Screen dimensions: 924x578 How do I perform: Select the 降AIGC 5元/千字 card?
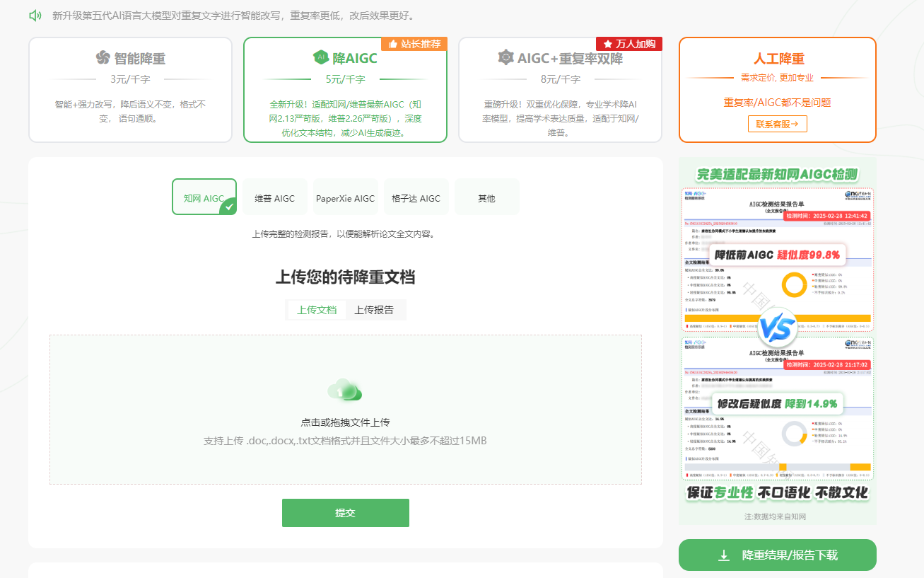[345, 90]
